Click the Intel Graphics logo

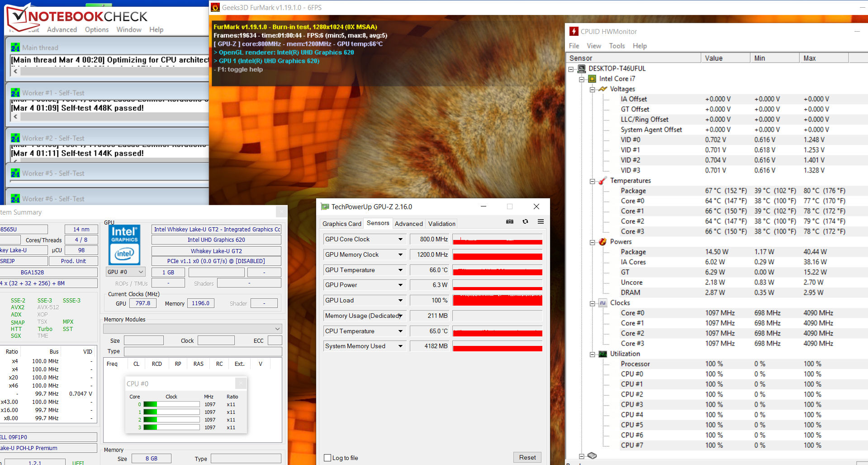click(x=124, y=245)
